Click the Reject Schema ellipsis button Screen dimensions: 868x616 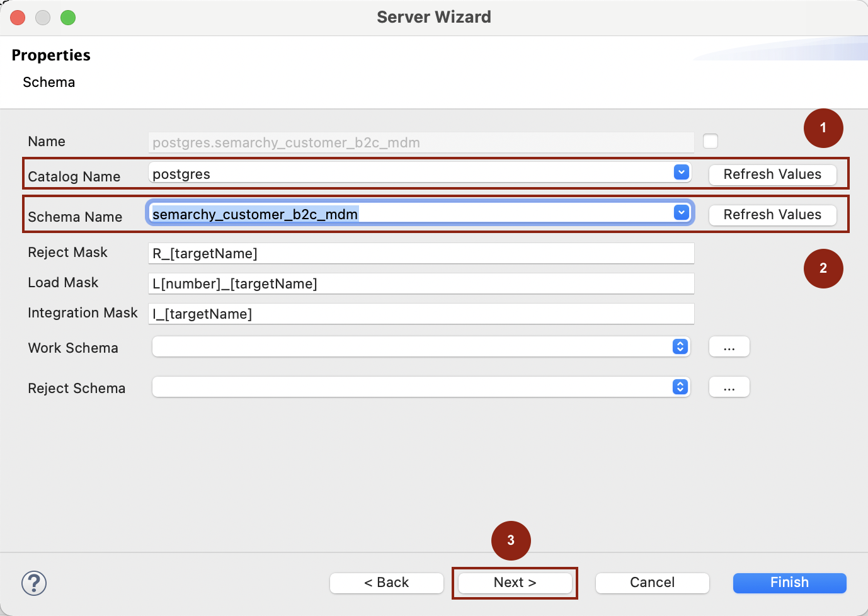tap(729, 387)
